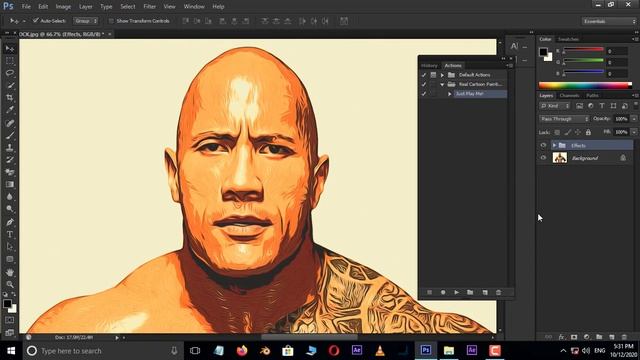Screen dimensions: 640x360
Task: Select the Dodge tool
Action: [10, 209]
